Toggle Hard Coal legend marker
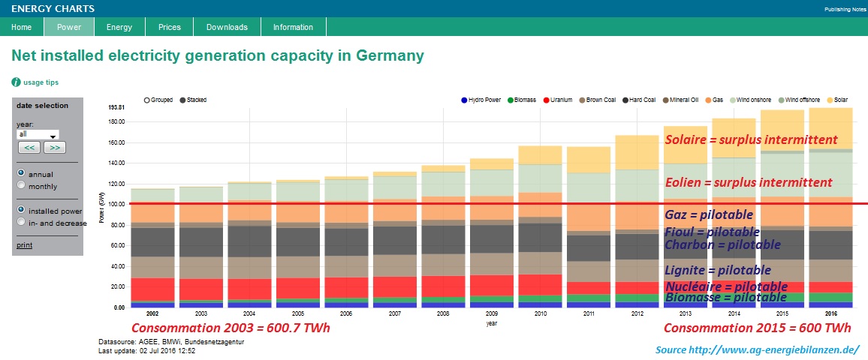The height and width of the screenshot is (360, 868). coord(626,100)
